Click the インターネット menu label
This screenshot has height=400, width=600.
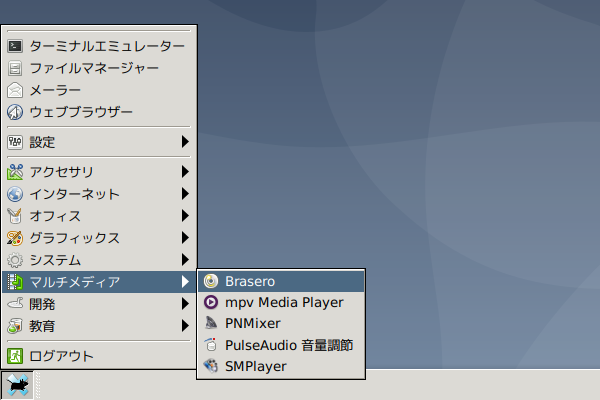coord(75,194)
